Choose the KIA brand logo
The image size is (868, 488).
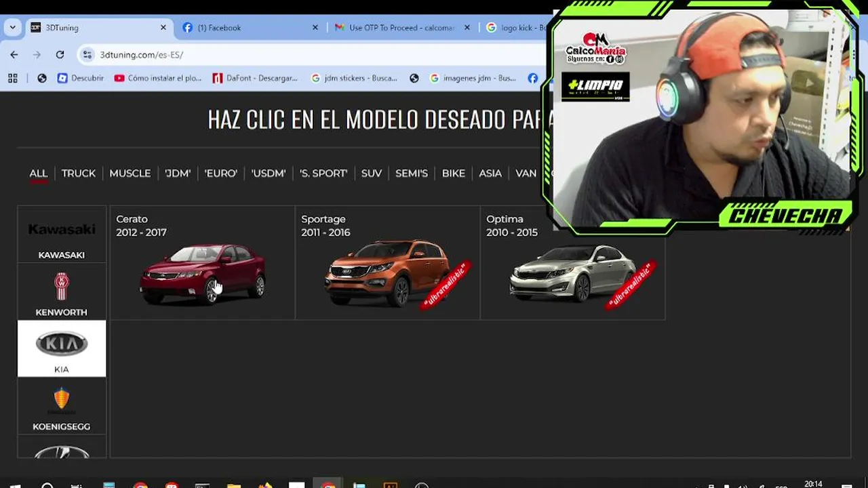(62, 344)
